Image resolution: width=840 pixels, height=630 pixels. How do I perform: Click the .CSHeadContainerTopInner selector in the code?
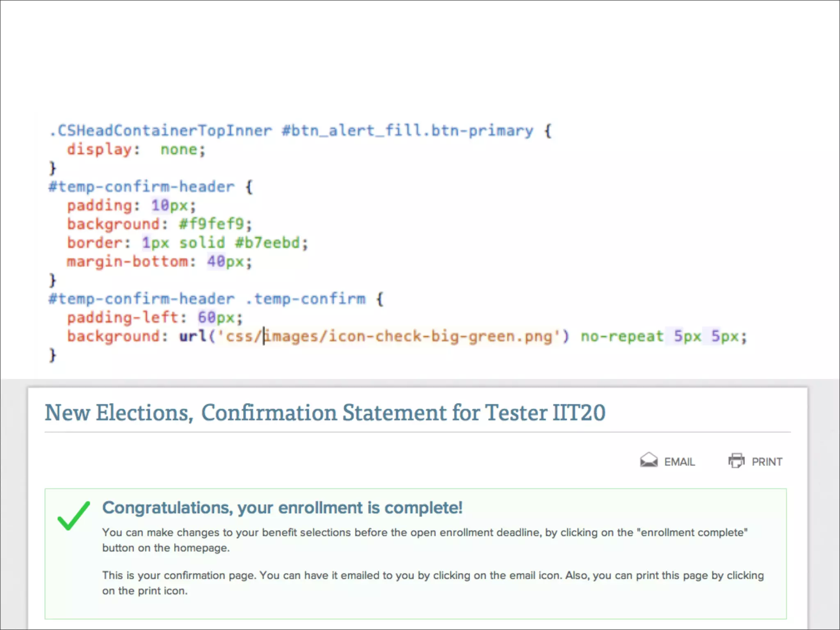point(160,130)
